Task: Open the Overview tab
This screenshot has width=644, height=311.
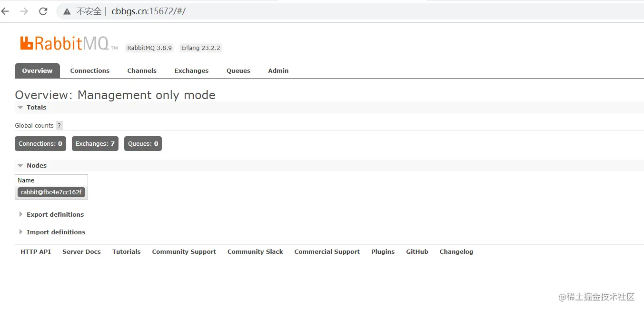Action: point(37,70)
